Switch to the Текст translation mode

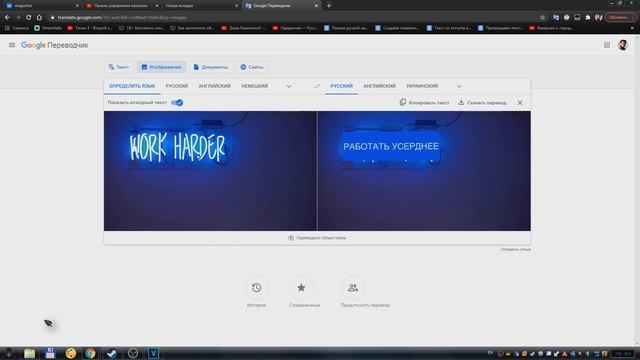[118, 67]
